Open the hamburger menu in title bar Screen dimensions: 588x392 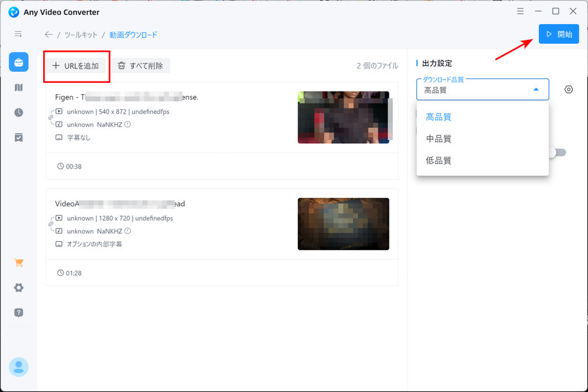click(x=520, y=11)
